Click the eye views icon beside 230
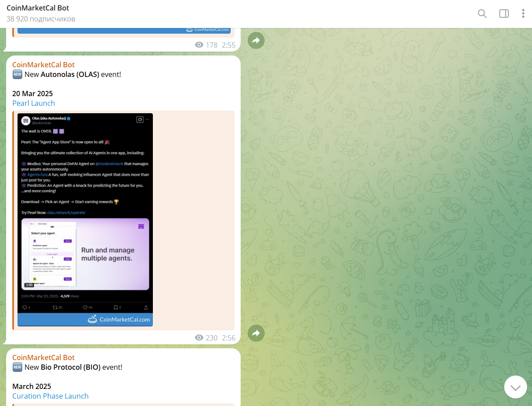This screenshot has width=532, height=406. [199, 338]
